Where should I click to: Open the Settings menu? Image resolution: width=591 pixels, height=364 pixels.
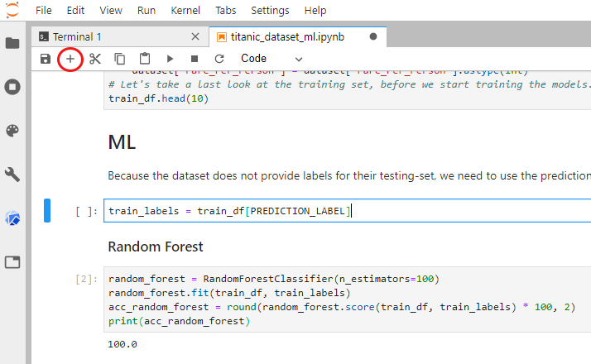click(x=270, y=11)
